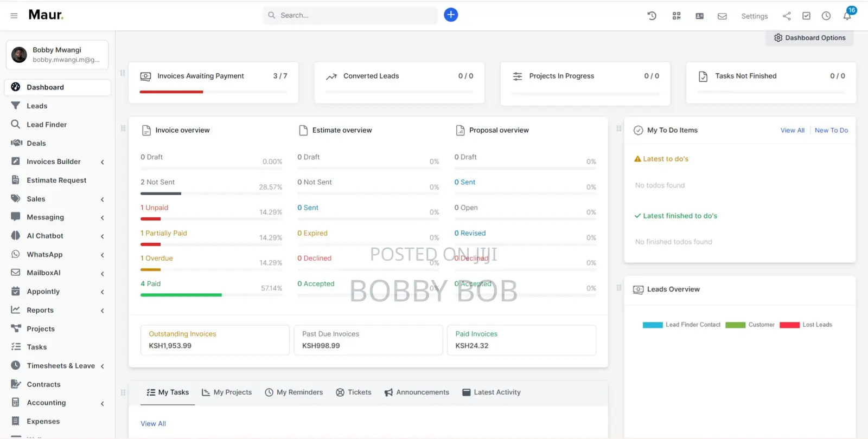
Task: Open the grid apps icon in header
Action: (x=676, y=16)
